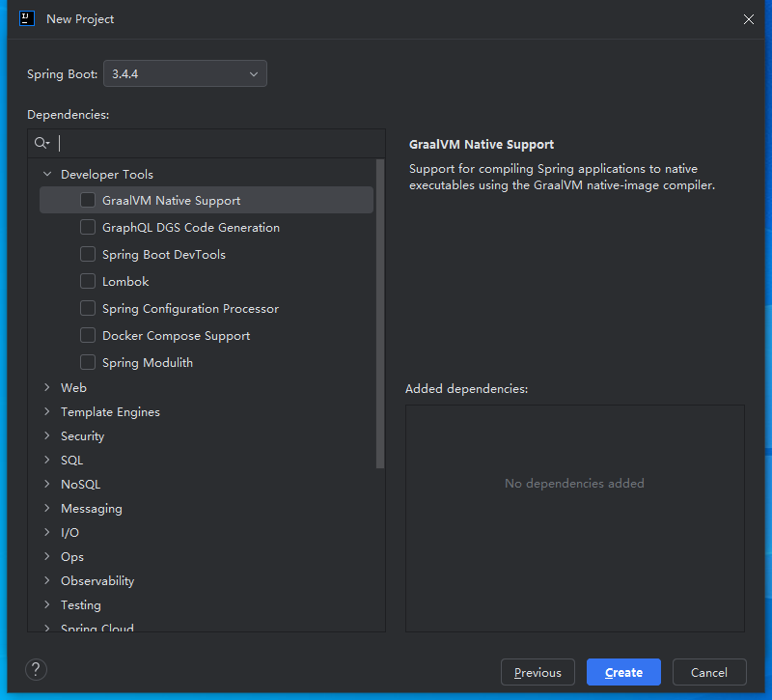
Task: Enable the Spring Modulith checkbox
Action: click(x=88, y=363)
